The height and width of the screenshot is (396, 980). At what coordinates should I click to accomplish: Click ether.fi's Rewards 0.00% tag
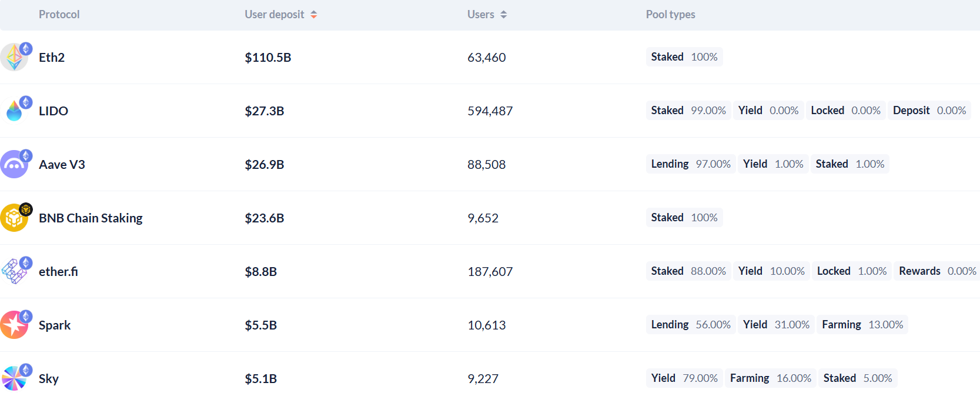tap(936, 271)
